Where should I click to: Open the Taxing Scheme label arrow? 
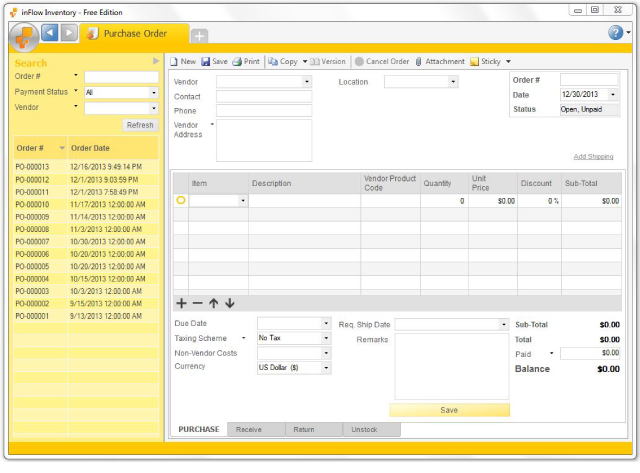click(x=244, y=338)
